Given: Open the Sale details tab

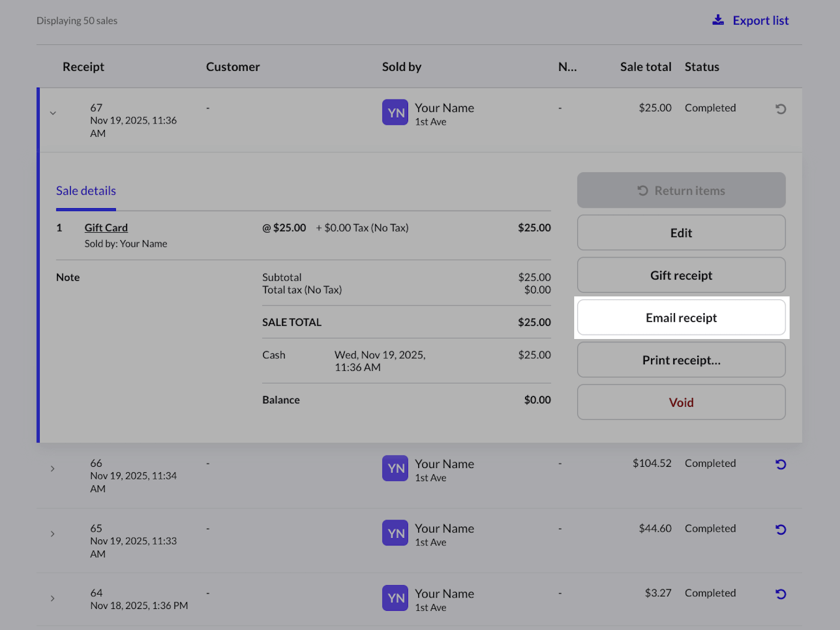Looking at the screenshot, I should point(86,191).
